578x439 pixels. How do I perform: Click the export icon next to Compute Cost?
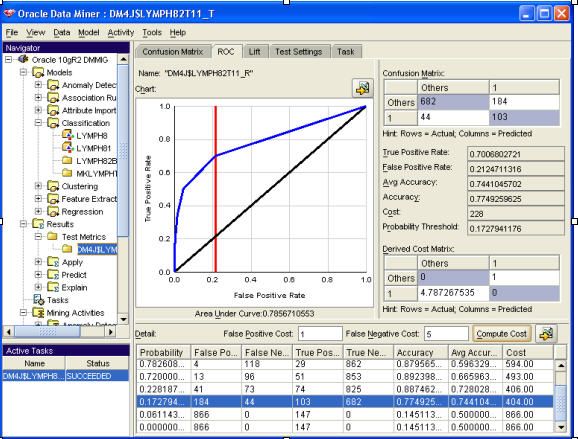pyautogui.click(x=546, y=334)
